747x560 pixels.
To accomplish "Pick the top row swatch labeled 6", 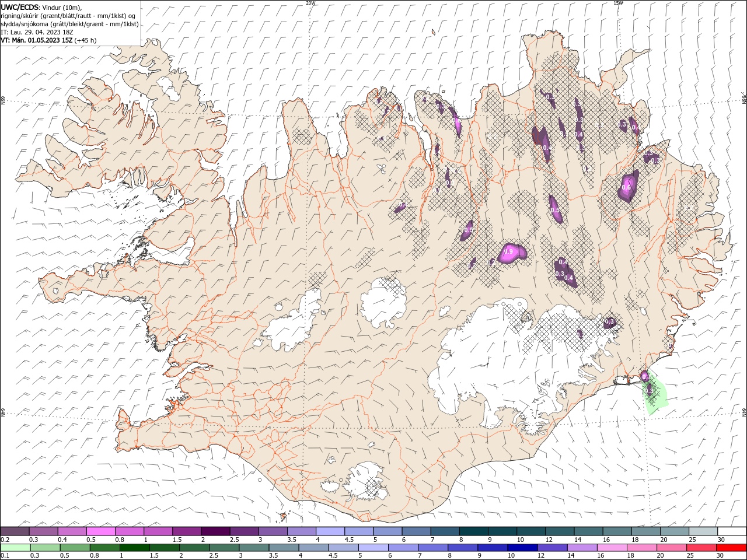I will pos(416,531).
